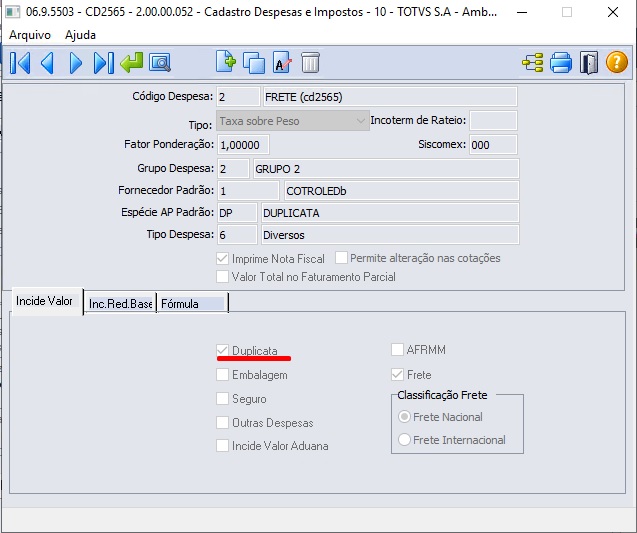Open help with the question mark icon
Viewport: 637px width, 533px height.
(617, 63)
